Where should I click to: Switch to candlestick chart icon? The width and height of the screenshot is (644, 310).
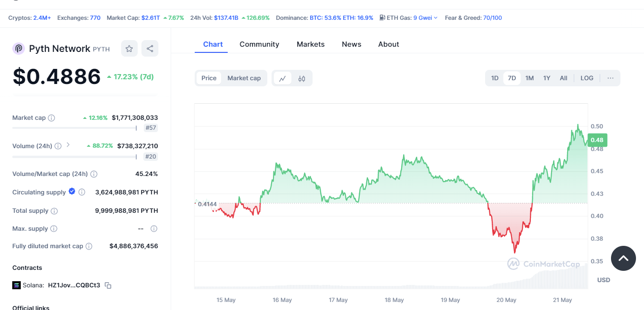pyautogui.click(x=302, y=78)
